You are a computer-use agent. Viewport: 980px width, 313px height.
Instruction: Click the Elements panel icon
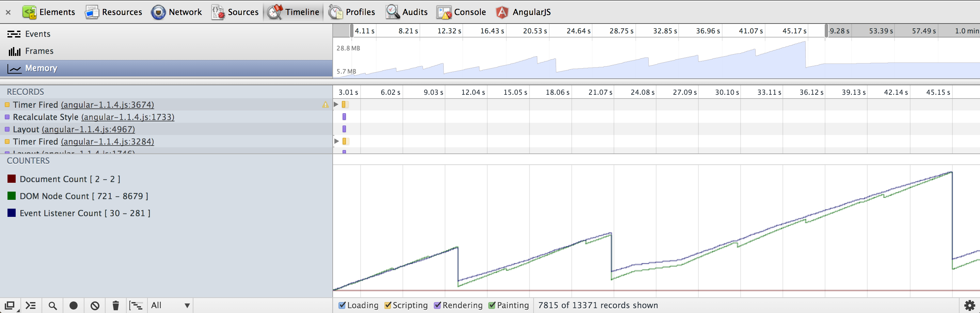pyautogui.click(x=29, y=12)
